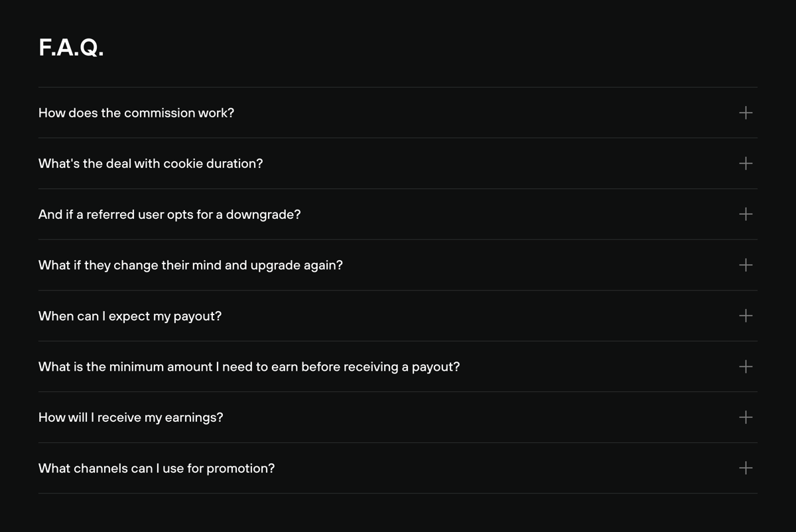
Task: Open 'And if a referred user opts for a downgrade?'
Action: pos(170,214)
